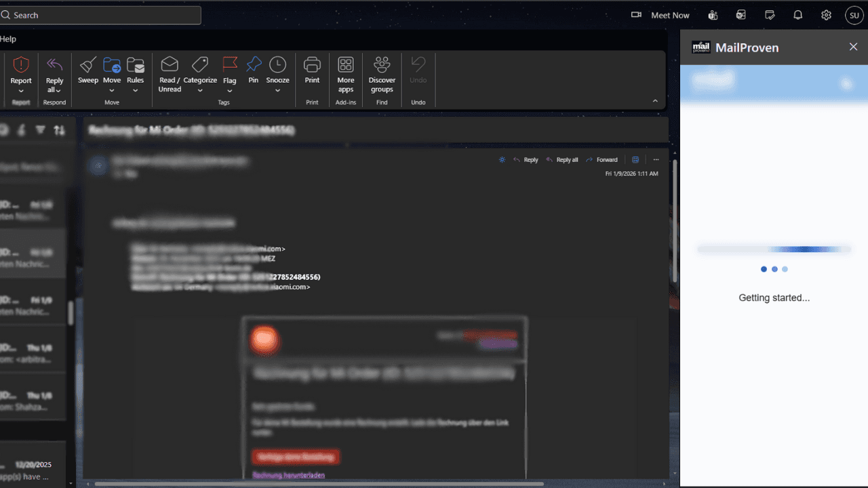Image resolution: width=868 pixels, height=488 pixels.
Task: Click the Move folder icon
Action: click(x=112, y=65)
